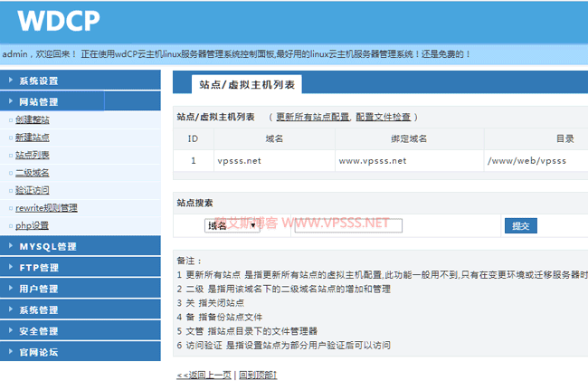Open the 验证访问 sidebar link

click(32, 190)
